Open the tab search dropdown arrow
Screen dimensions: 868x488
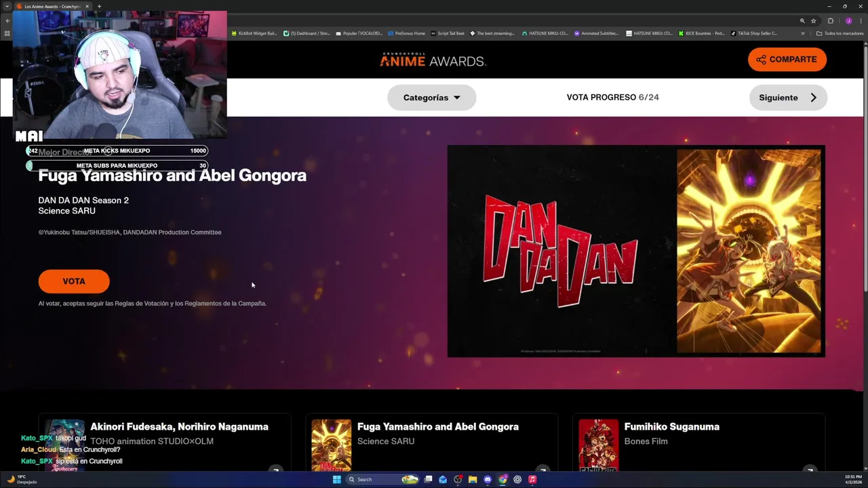[x=7, y=6]
